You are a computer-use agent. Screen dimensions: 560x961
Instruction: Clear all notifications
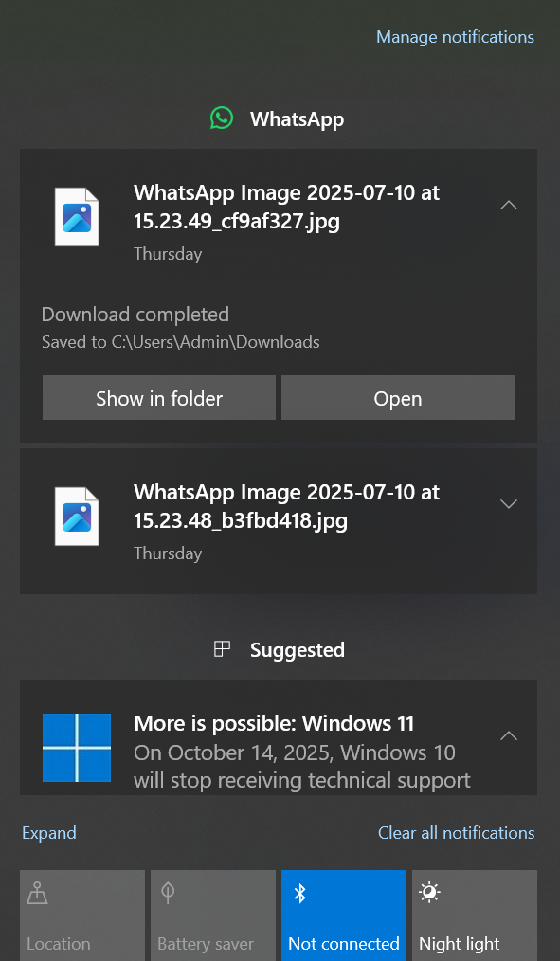click(x=456, y=832)
